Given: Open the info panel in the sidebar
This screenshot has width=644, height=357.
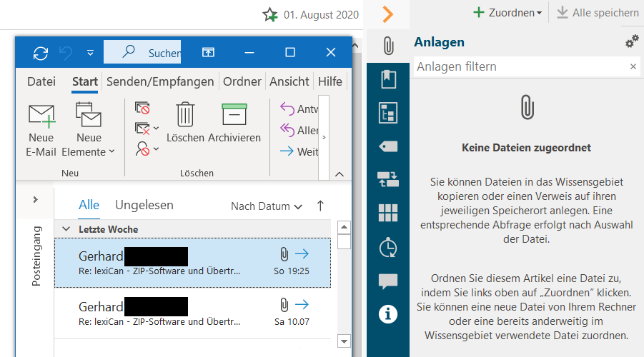Looking at the screenshot, I should click(387, 314).
